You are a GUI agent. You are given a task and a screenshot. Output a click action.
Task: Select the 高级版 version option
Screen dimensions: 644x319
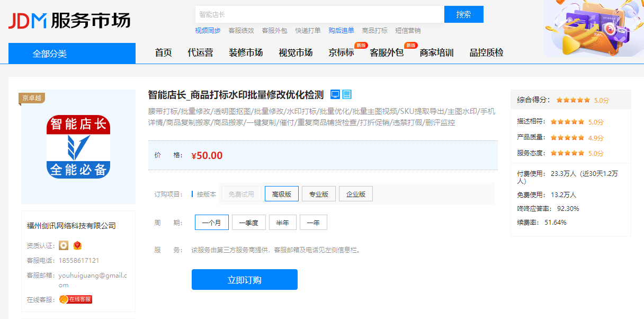[282, 194]
